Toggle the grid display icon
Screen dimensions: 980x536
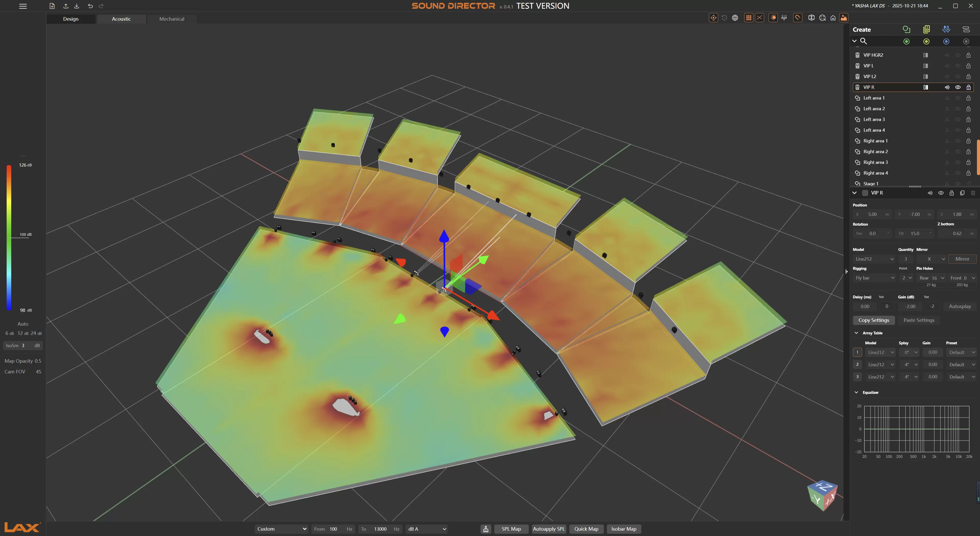tap(748, 18)
